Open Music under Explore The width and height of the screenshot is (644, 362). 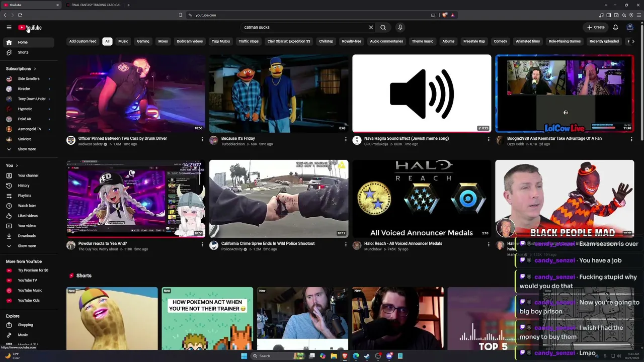click(28, 335)
